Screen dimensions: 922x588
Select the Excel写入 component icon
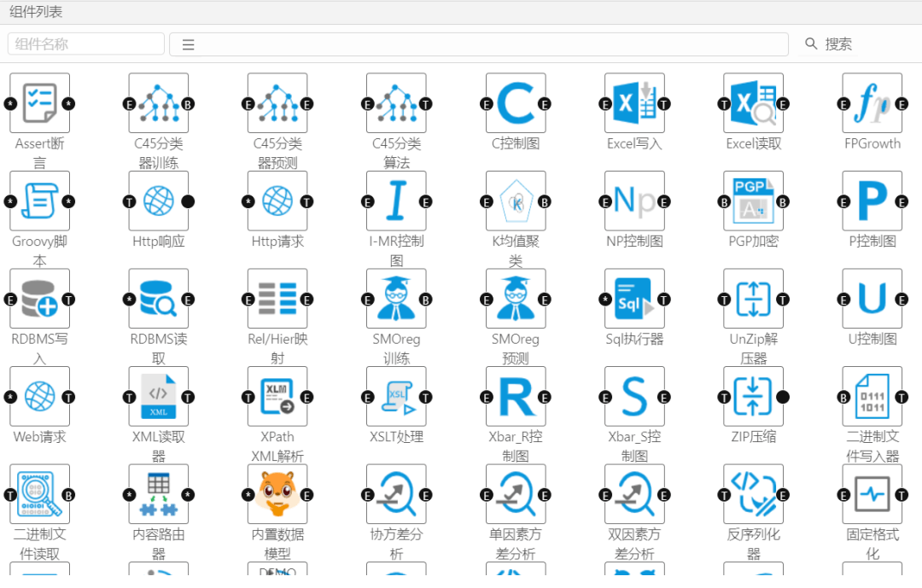634,103
